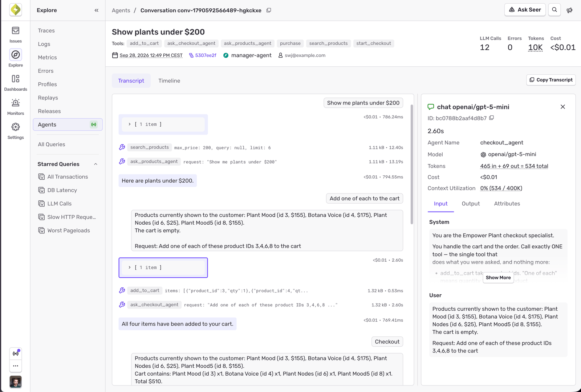Image resolution: width=581 pixels, height=392 pixels.
Task: Click Show More under System prompt
Action: click(x=498, y=278)
